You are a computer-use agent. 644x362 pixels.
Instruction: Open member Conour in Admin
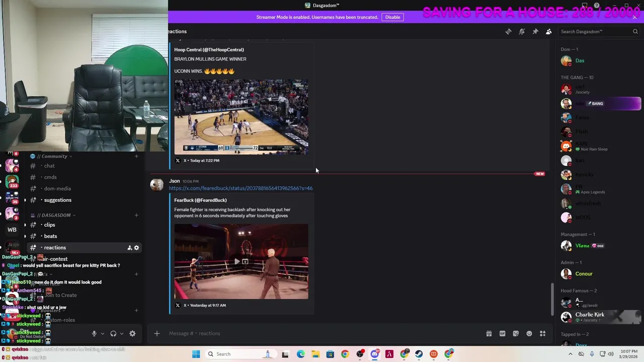600,274
